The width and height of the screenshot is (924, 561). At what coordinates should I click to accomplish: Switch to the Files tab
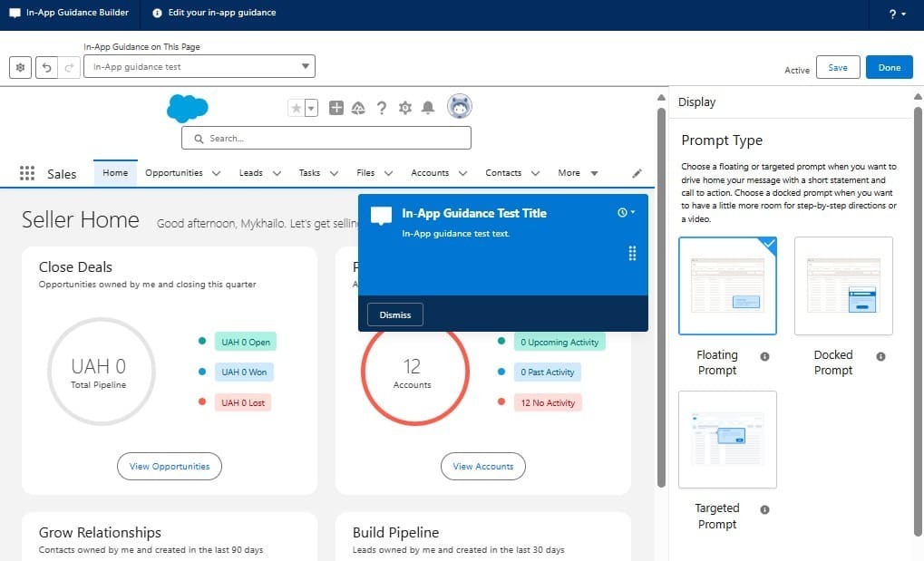(365, 173)
